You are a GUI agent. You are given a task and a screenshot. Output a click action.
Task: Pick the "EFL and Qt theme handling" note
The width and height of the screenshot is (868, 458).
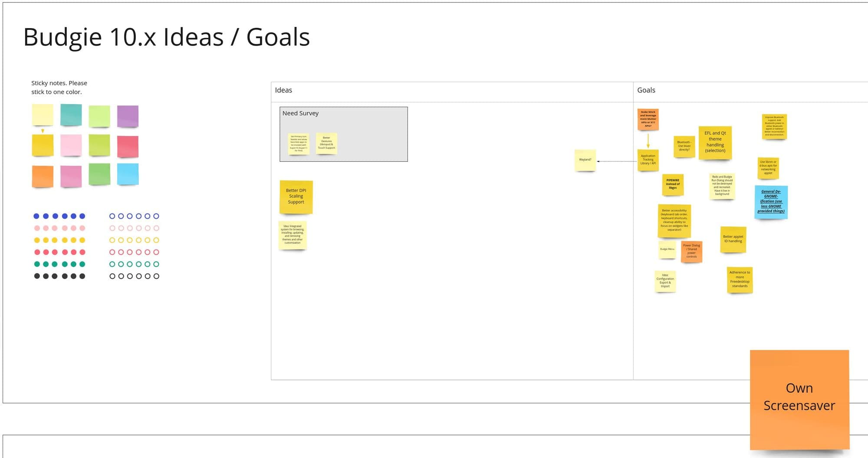715,143
